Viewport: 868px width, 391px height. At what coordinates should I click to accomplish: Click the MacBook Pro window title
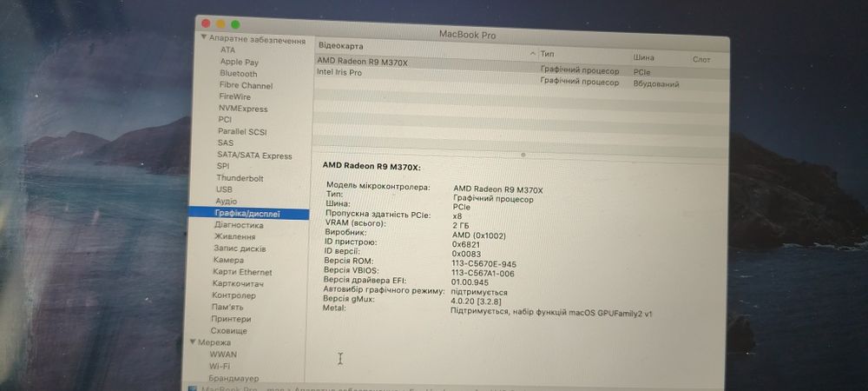click(467, 35)
